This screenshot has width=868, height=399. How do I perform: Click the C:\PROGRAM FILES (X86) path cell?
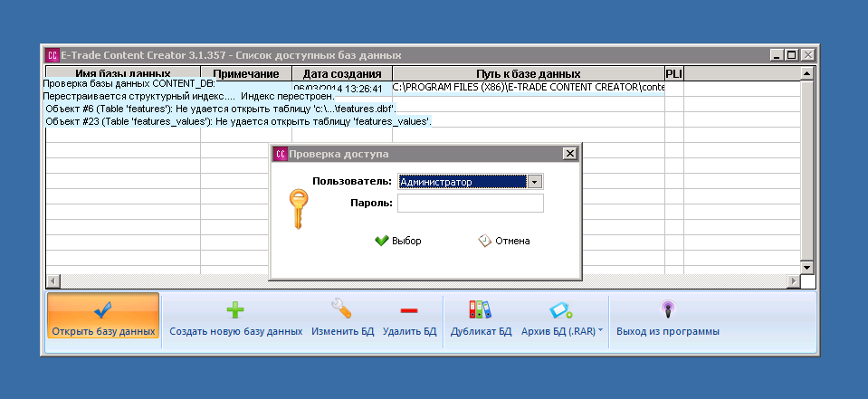529,88
